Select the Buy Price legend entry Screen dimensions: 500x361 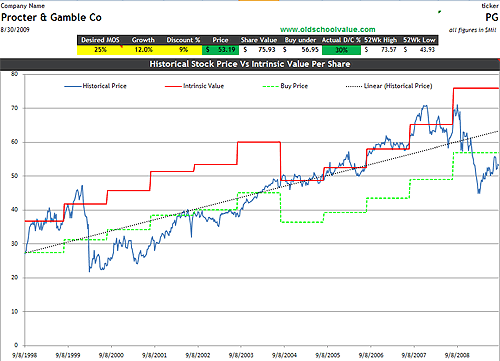click(285, 86)
